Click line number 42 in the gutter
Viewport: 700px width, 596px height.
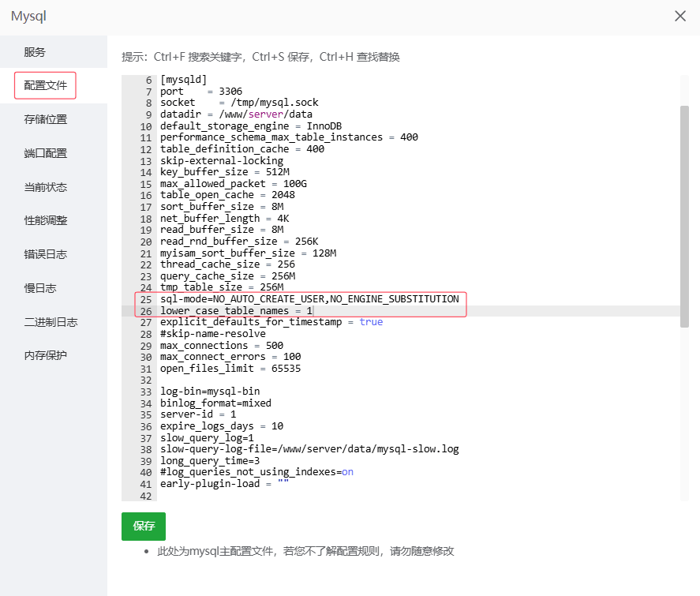[x=146, y=496]
